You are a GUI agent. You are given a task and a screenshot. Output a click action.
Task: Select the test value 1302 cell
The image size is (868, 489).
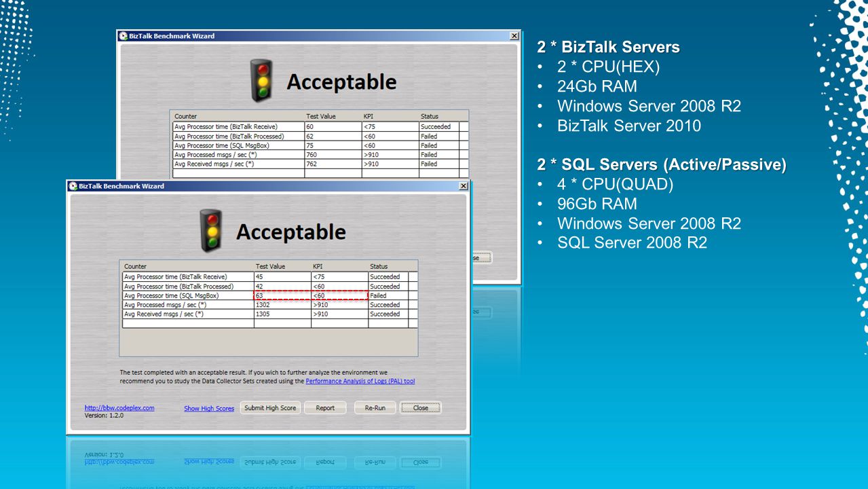[x=282, y=305]
